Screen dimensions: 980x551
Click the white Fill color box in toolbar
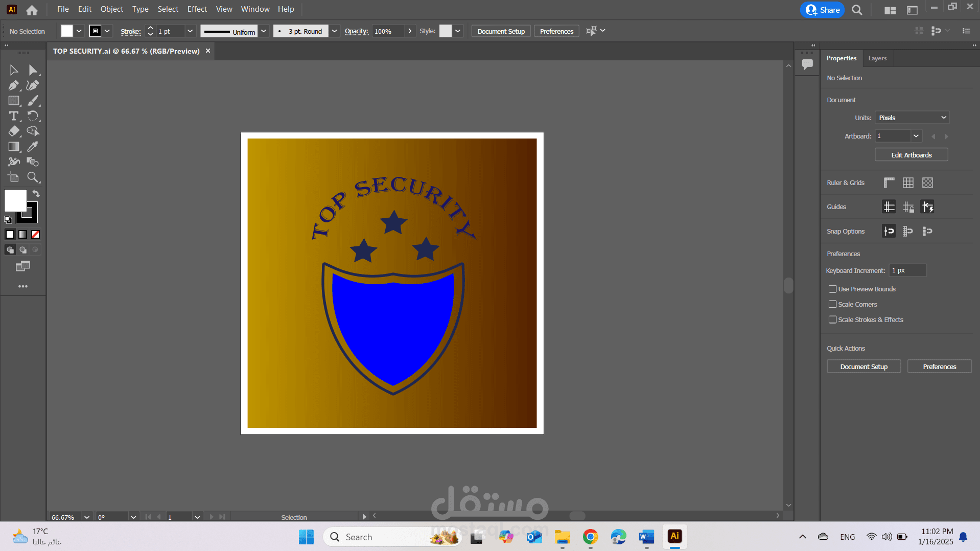[15, 200]
